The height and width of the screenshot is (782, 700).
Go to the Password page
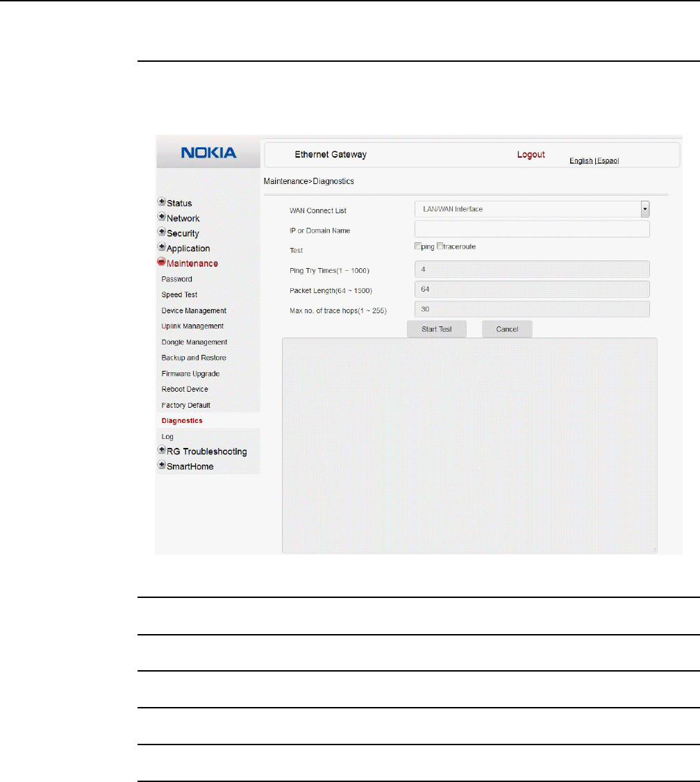(177, 279)
